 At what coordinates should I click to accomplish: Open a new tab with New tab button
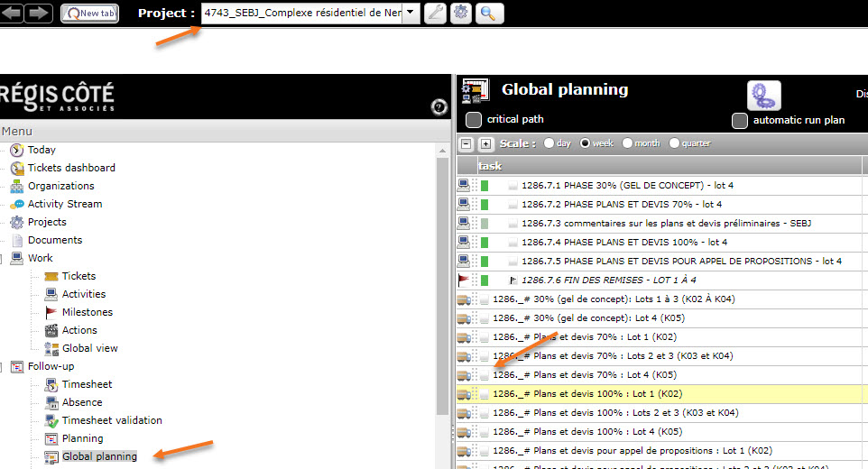click(x=89, y=14)
